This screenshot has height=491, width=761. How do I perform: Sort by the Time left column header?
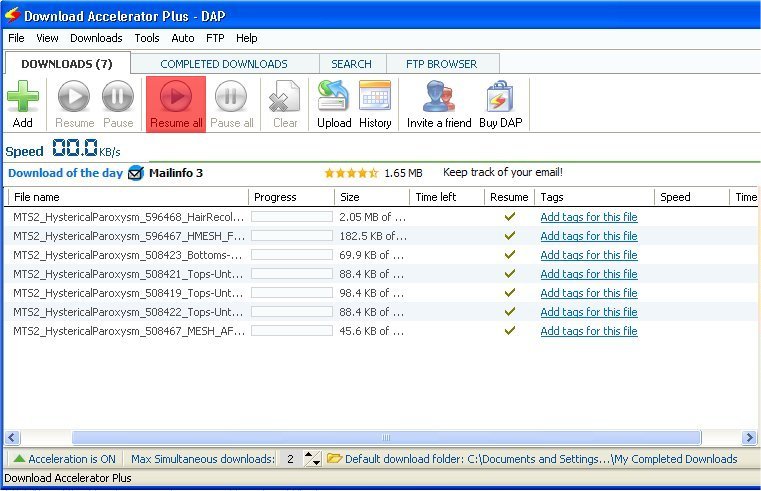447,197
